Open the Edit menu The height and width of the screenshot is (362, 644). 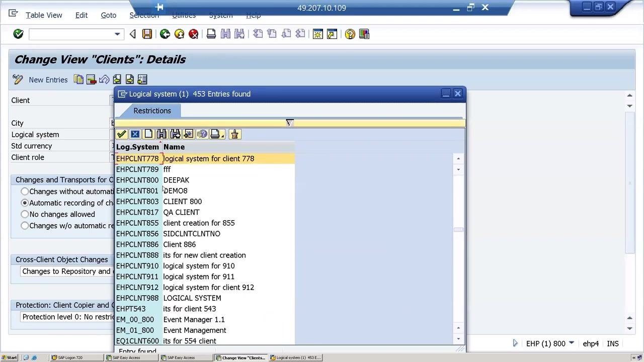pos(82,15)
